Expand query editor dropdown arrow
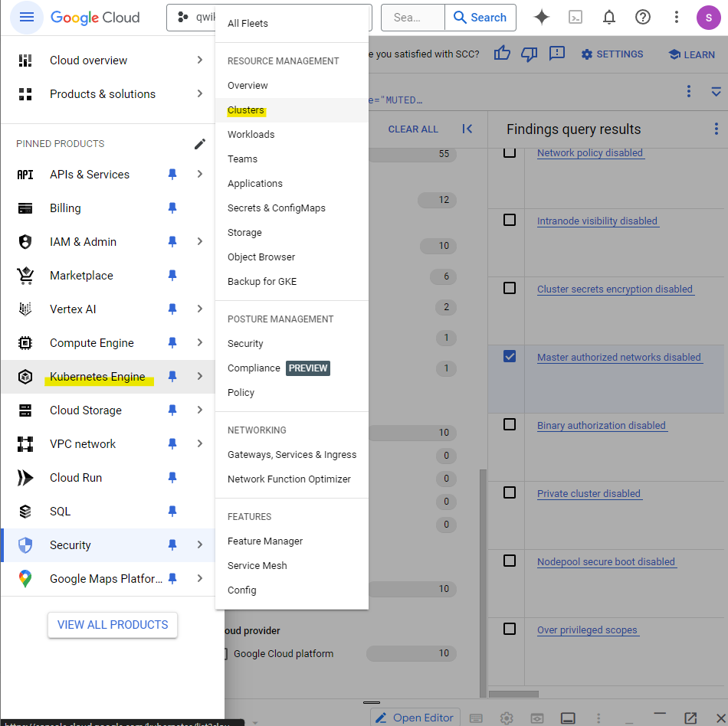This screenshot has height=726, width=728. [716, 91]
